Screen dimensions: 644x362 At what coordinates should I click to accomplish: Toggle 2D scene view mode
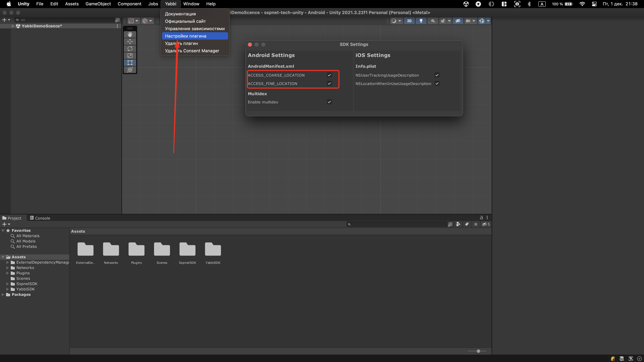(409, 21)
